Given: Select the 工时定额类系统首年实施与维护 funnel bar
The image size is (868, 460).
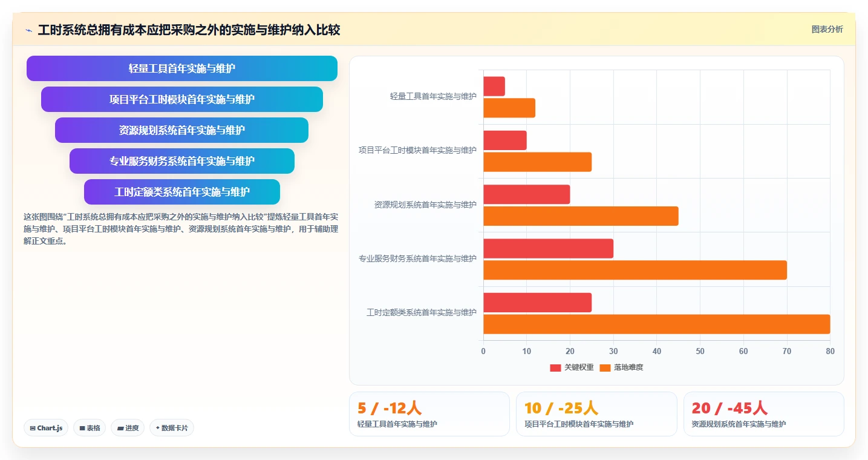Looking at the screenshot, I should coord(182,192).
